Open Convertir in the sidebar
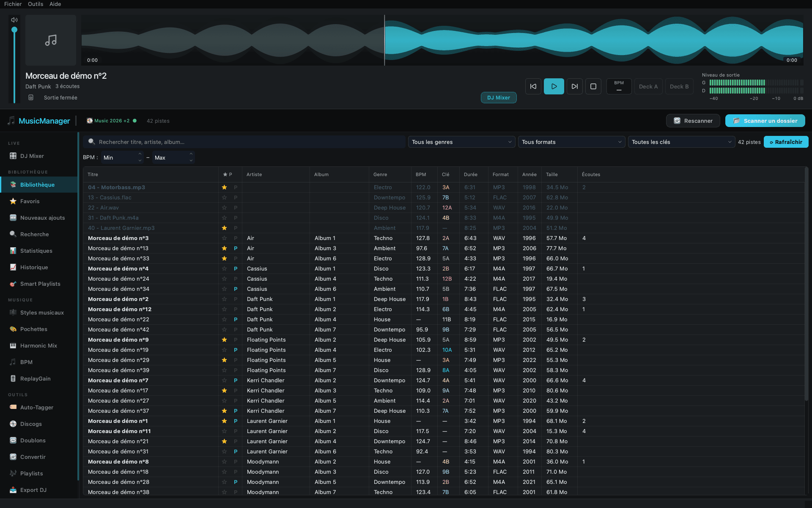 click(39, 457)
